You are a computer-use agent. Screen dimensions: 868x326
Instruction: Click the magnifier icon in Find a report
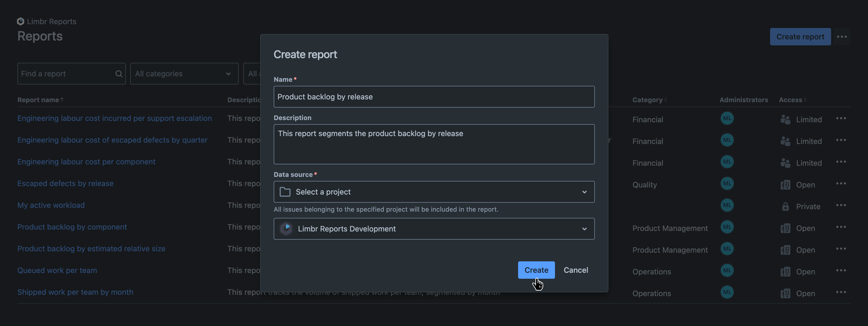pos(119,74)
